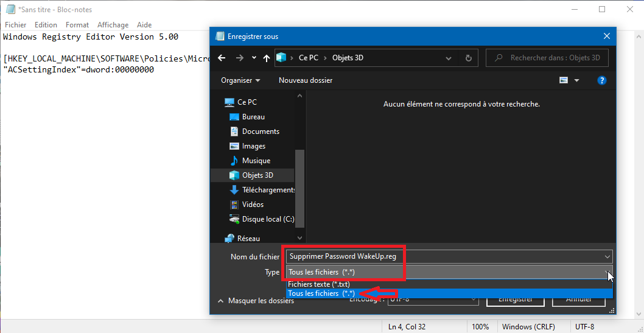Open the recent locations chevron
The image size is (644, 333).
(254, 58)
